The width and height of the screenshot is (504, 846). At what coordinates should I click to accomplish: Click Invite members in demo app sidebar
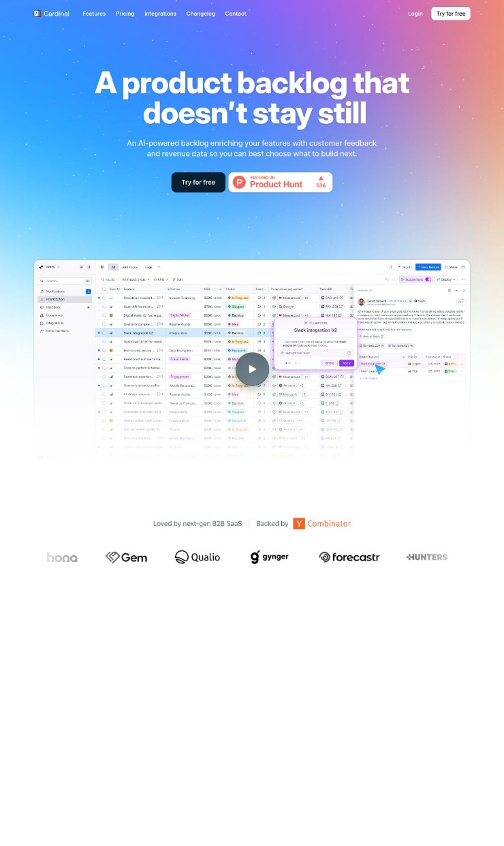[65, 331]
